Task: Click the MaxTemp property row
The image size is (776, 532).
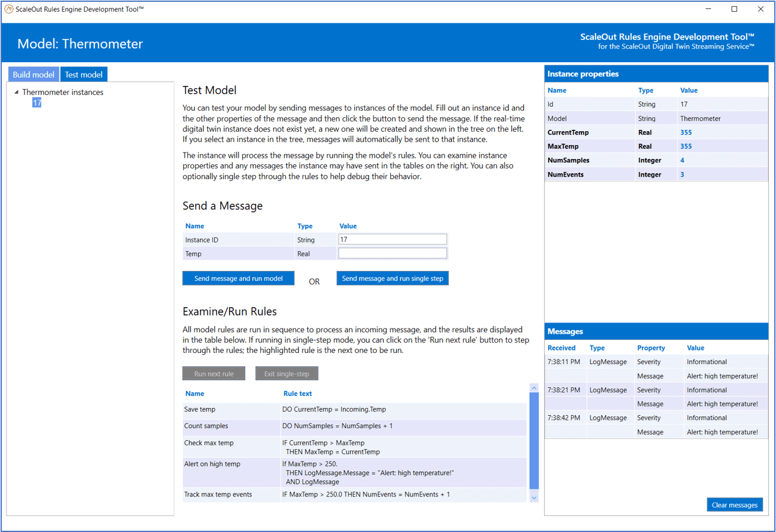Action: [x=656, y=146]
